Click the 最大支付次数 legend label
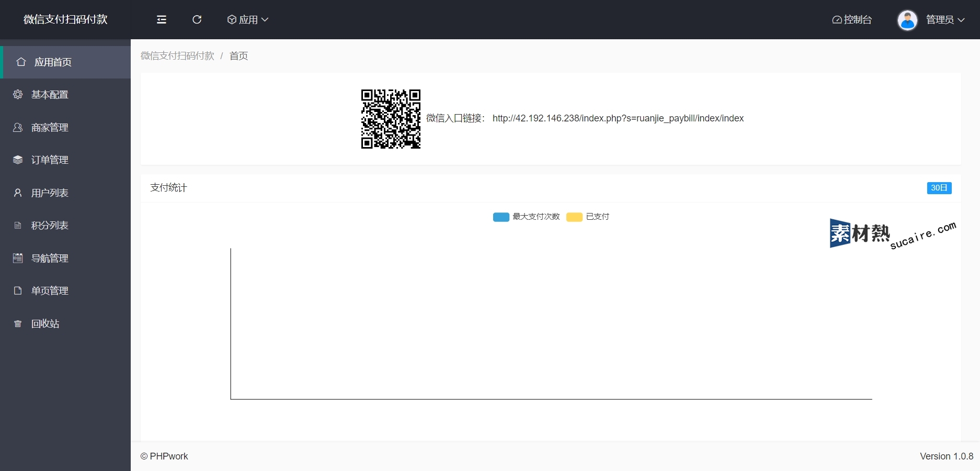Screen dimensions: 980x471 (536, 217)
